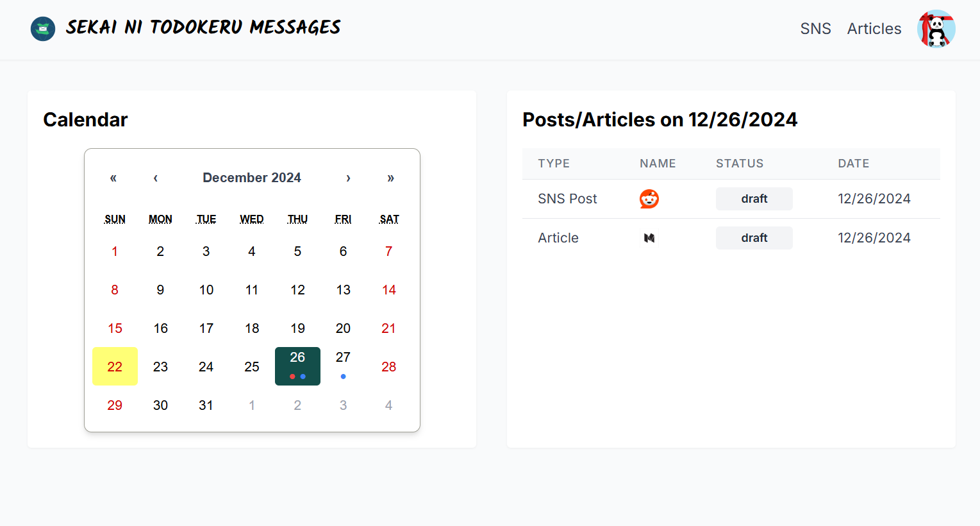The image size is (980, 526).
Task: Select December 27 with blue dot
Action: 343,366
